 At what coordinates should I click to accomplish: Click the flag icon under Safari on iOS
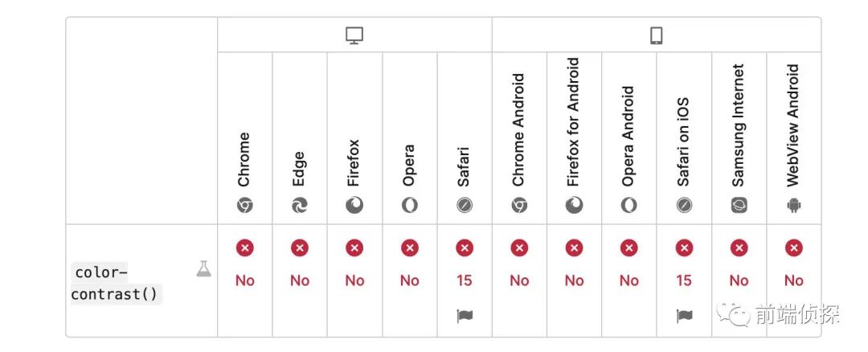684,316
